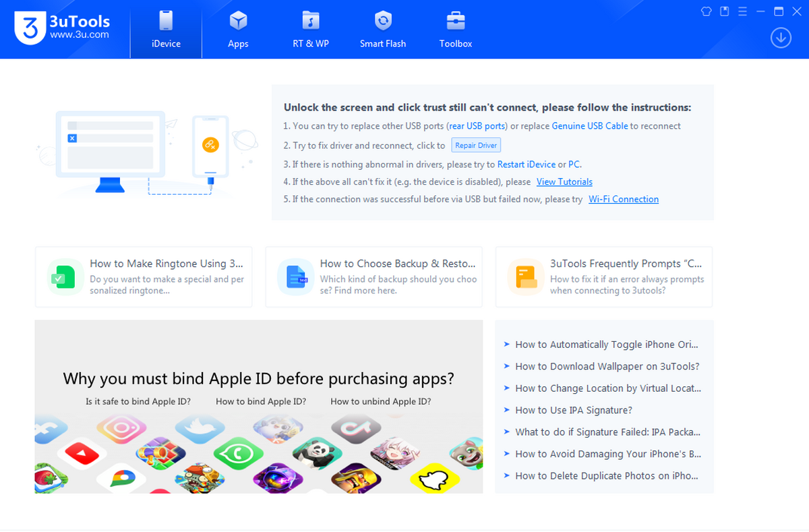Open the View Tutorials link
Screen dimensions: 809x532
click(564, 182)
